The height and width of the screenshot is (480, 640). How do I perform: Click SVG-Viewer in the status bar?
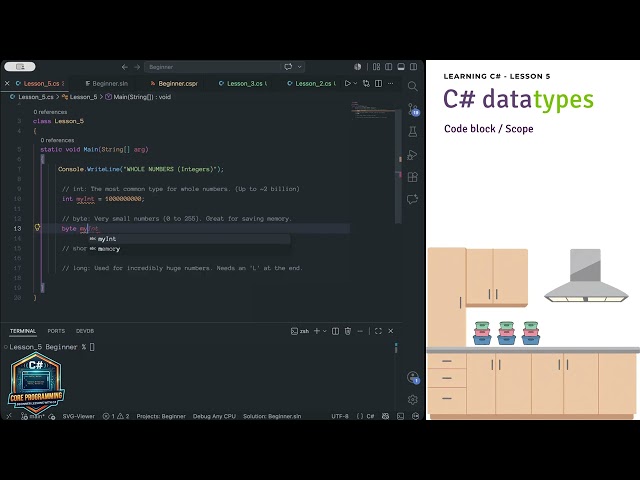point(78,416)
